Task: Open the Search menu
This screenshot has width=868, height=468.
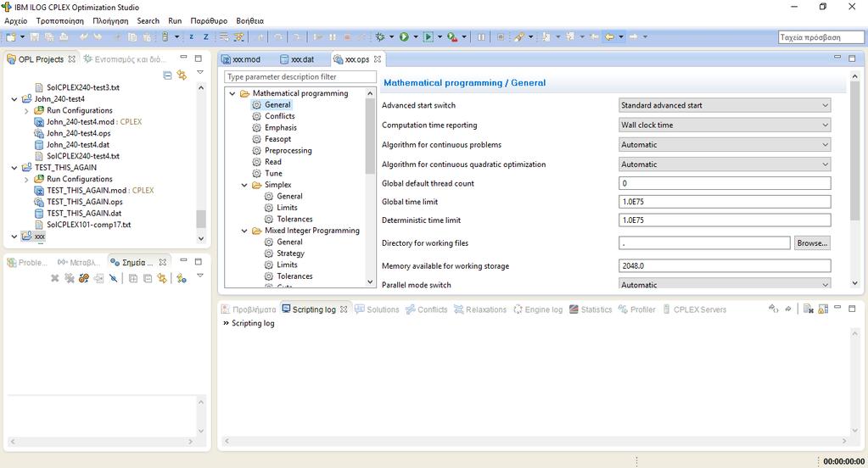Action: (x=148, y=20)
